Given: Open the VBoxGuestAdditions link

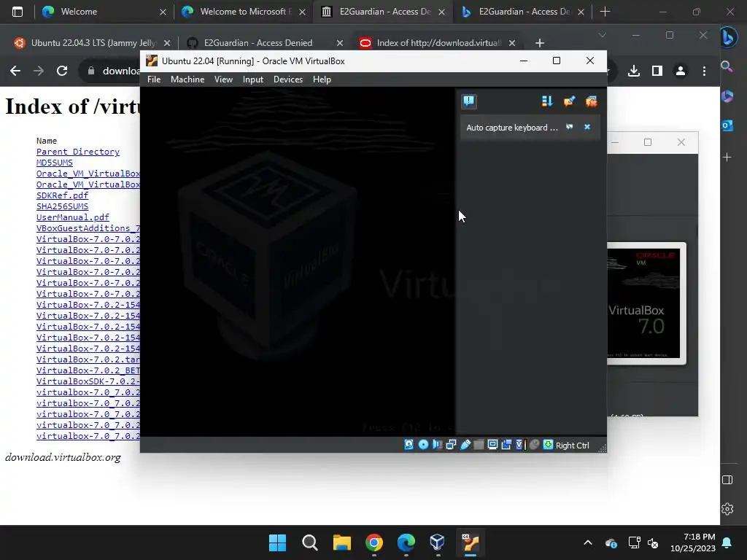Looking at the screenshot, I should coord(88,228).
